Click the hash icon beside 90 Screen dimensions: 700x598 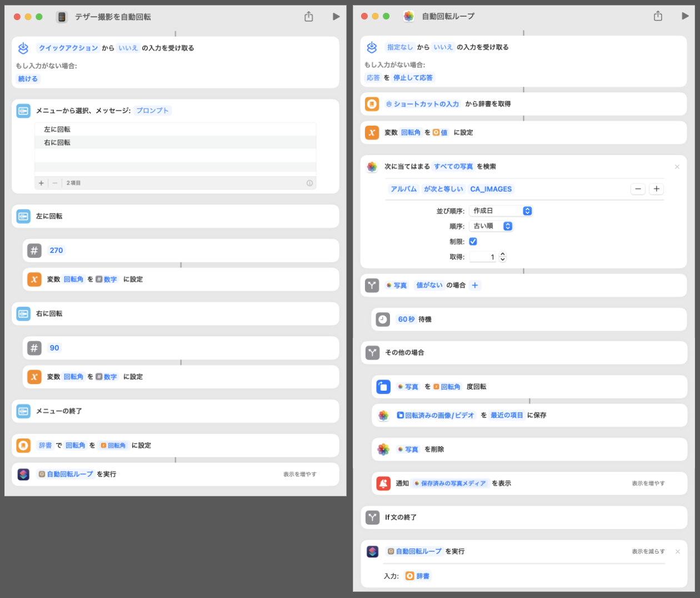[34, 348]
